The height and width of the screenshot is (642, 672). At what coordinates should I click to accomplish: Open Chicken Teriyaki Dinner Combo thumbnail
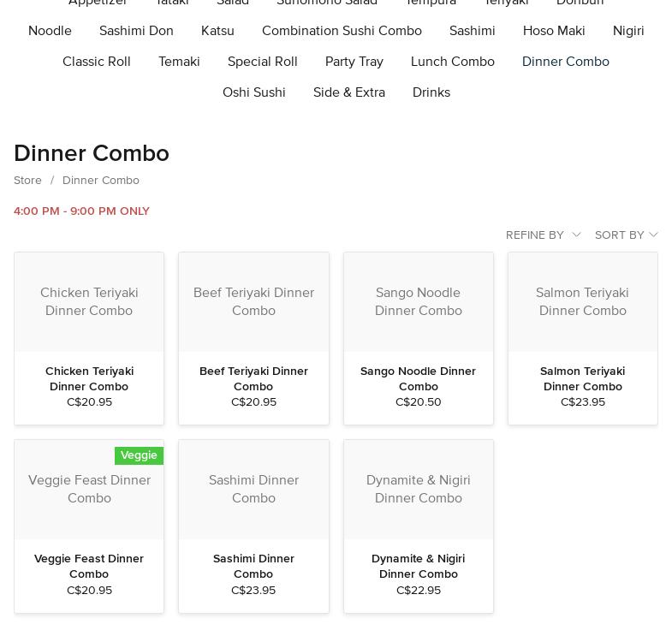click(89, 302)
